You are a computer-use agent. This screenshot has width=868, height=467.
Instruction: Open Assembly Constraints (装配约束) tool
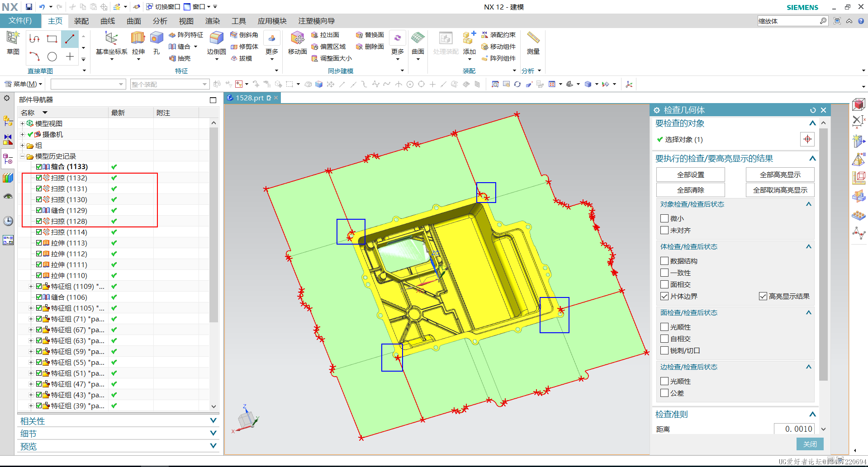click(x=498, y=35)
